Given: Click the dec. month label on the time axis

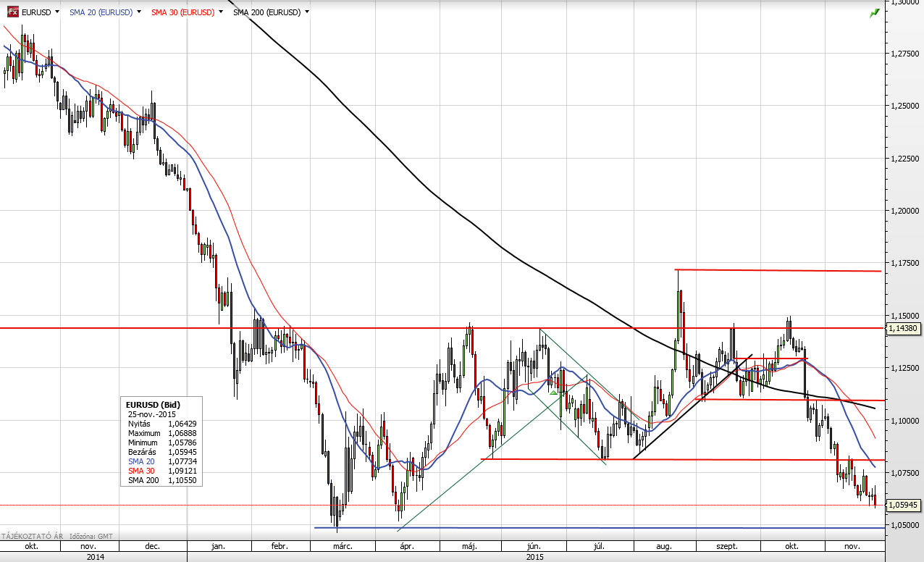Looking at the screenshot, I should coord(153,546).
